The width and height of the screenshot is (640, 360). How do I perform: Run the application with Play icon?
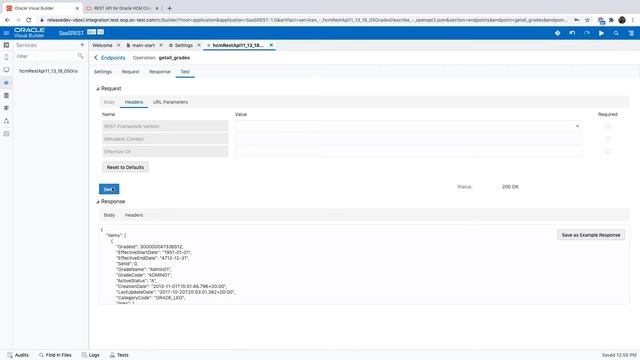point(601,33)
